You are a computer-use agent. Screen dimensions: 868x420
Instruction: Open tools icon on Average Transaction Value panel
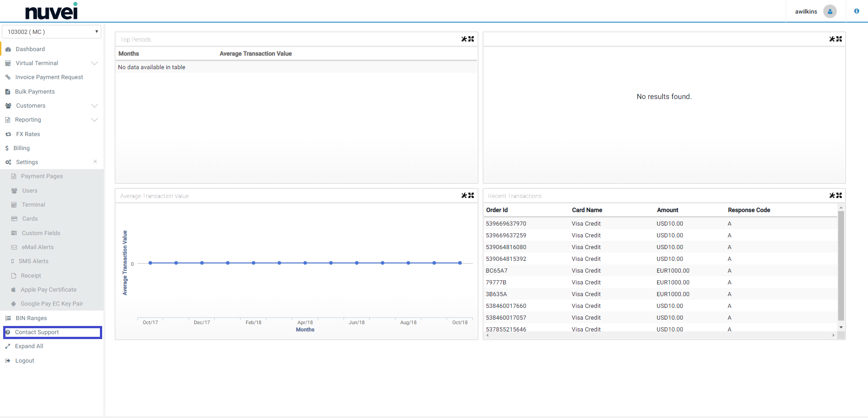click(x=464, y=196)
